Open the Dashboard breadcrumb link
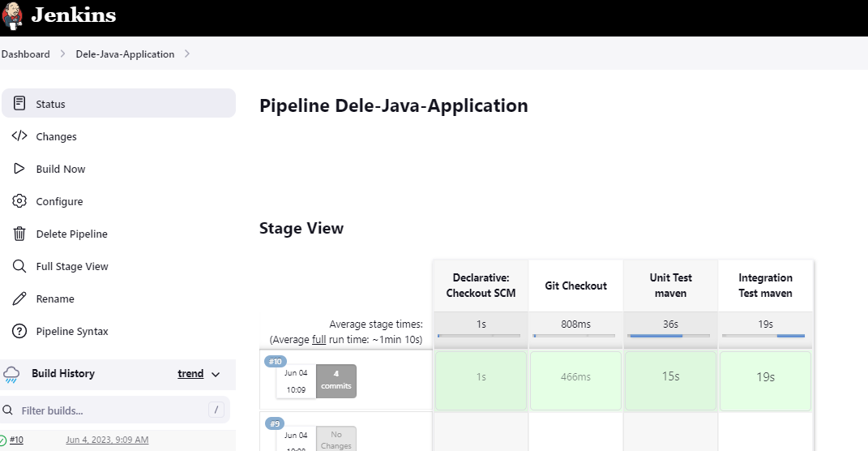 pyautogui.click(x=25, y=54)
